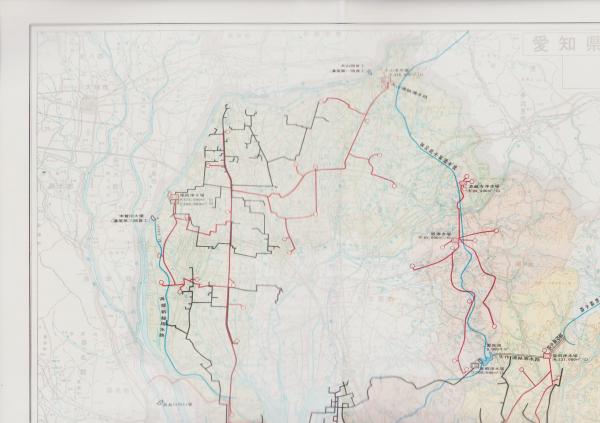Screen dimensions: 600x423
Task: Click the far-right red circle endpoint of the radiating branches
Action: (497, 229)
